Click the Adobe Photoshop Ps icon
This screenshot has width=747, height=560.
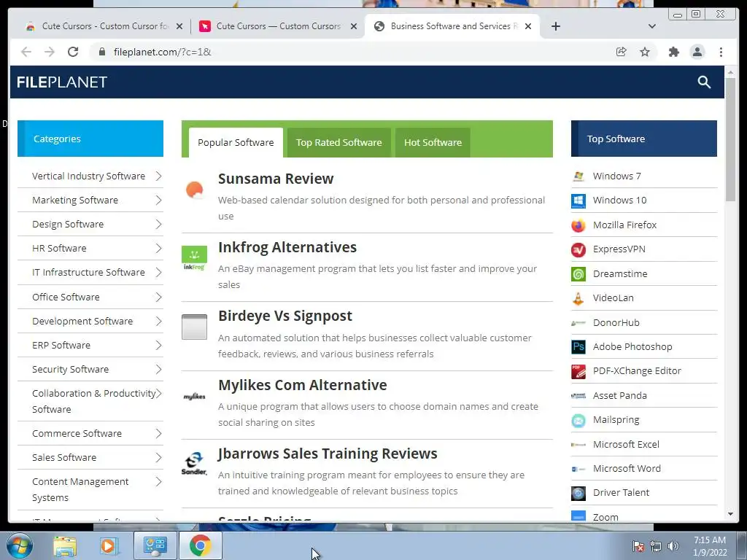pyautogui.click(x=578, y=346)
